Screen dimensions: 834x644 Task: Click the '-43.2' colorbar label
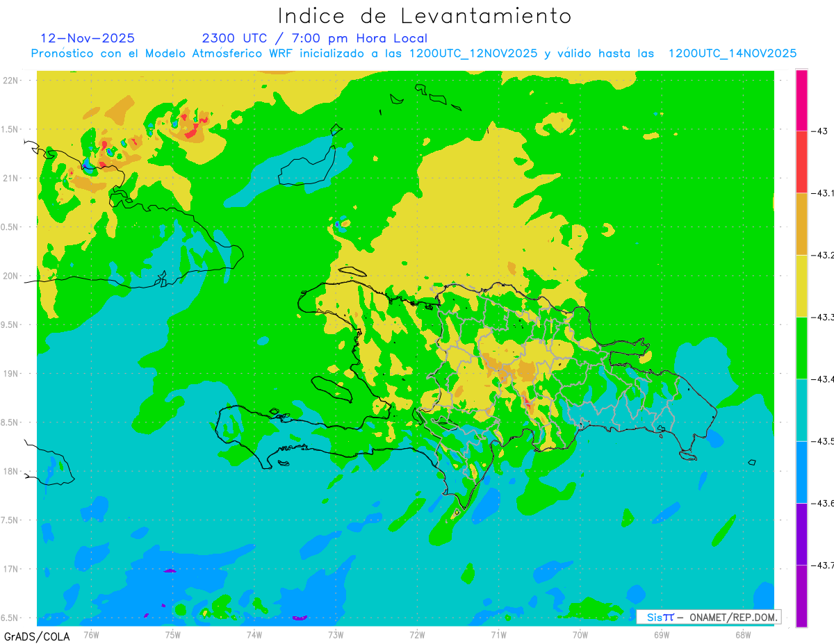(821, 255)
